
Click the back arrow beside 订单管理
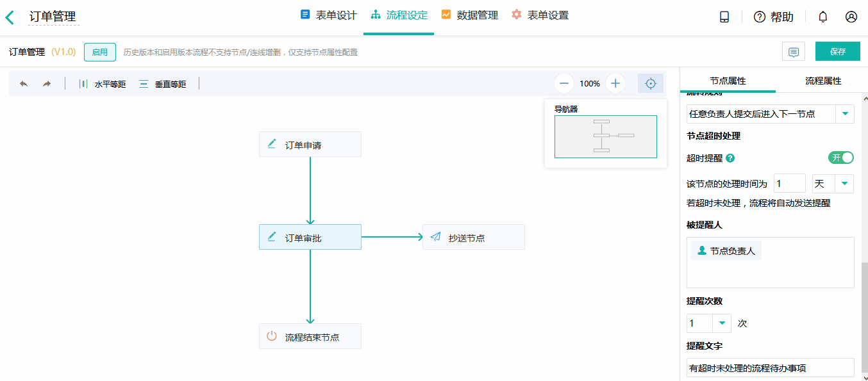tap(10, 17)
